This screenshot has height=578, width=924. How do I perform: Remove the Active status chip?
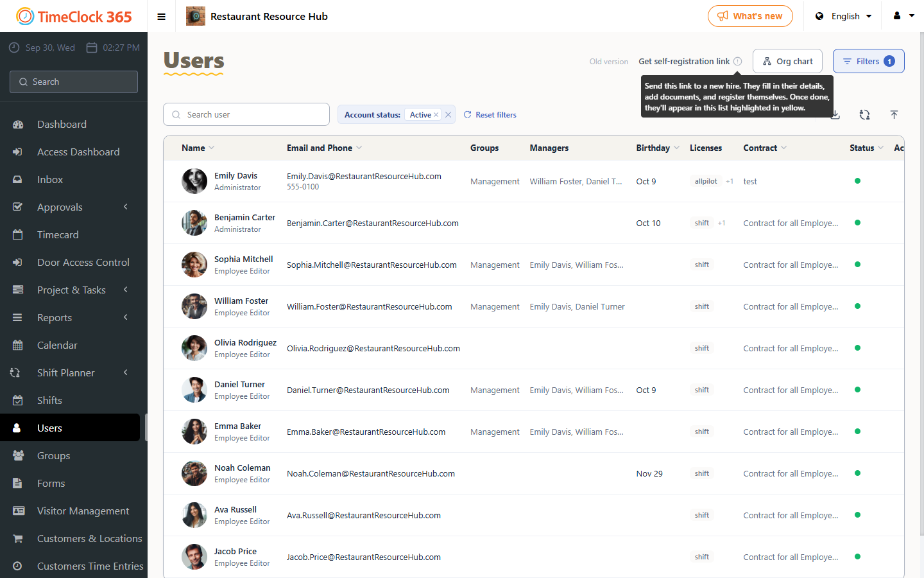click(x=436, y=115)
